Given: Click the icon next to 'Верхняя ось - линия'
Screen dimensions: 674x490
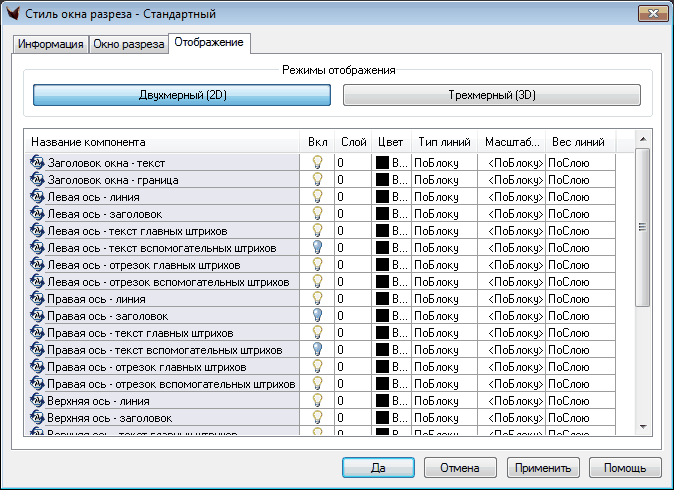Looking at the screenshot, I should pos(38,400).
